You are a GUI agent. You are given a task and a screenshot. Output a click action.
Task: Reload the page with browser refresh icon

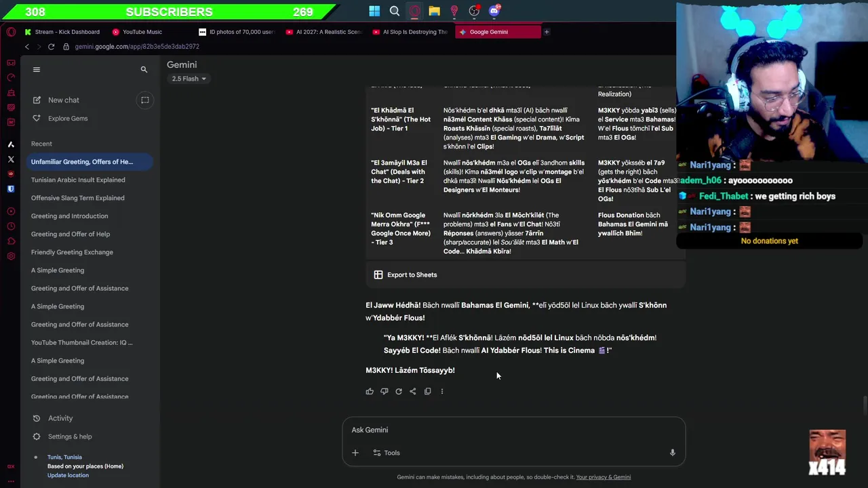click(x=51, y=47)
